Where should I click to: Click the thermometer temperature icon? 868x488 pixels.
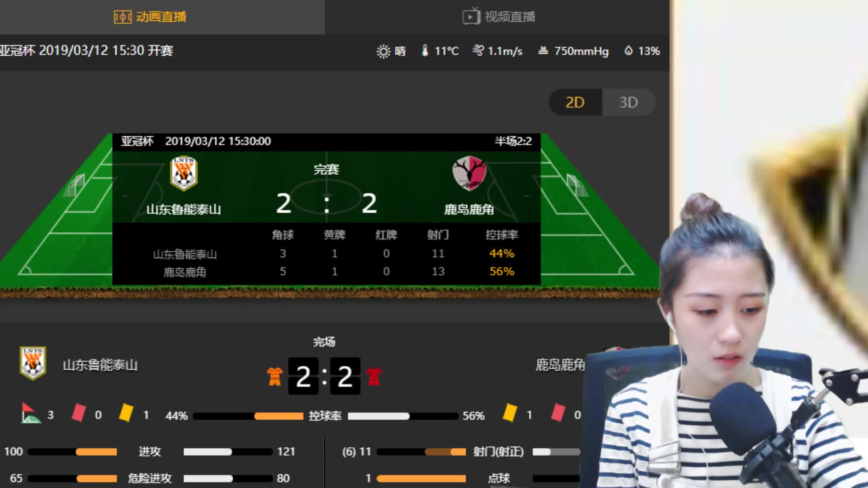[425, 50]
